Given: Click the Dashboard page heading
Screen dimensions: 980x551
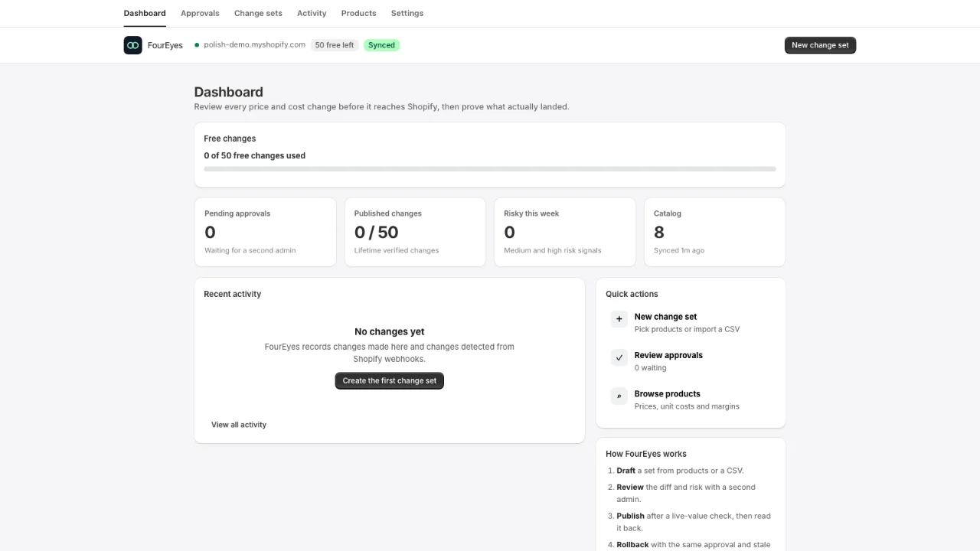Looking at the screenshot, I should click(229, 92).
